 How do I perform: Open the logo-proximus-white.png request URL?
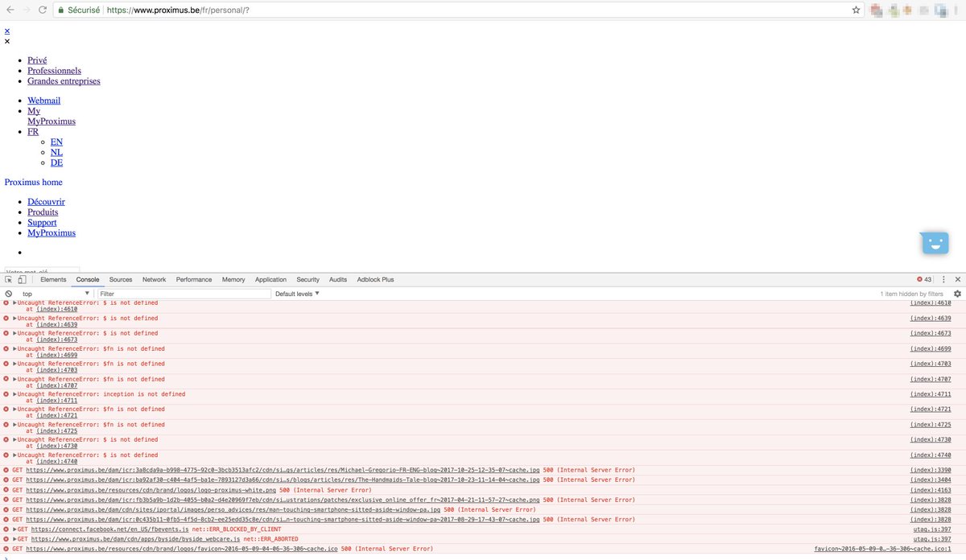pyautogui.click(x=151, y=490)
